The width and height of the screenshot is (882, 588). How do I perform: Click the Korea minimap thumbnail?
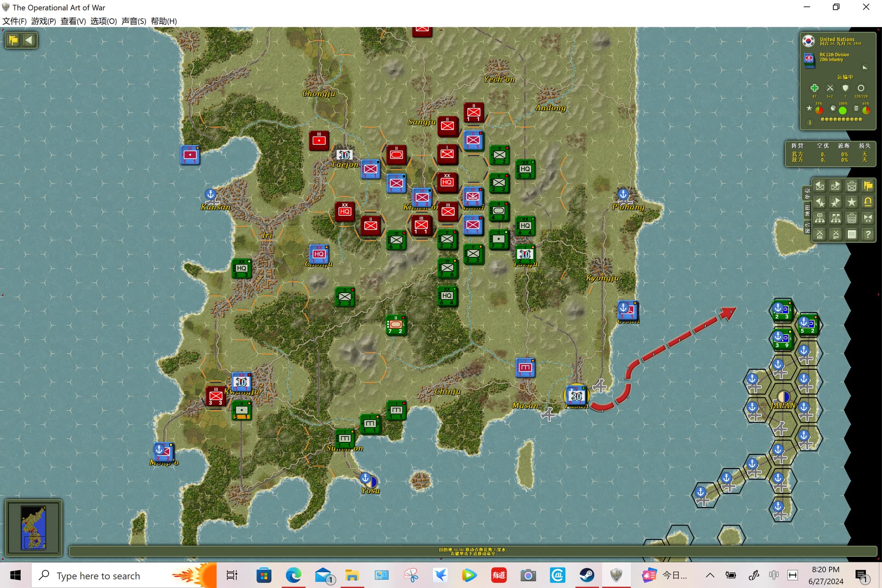click(34, 528)
